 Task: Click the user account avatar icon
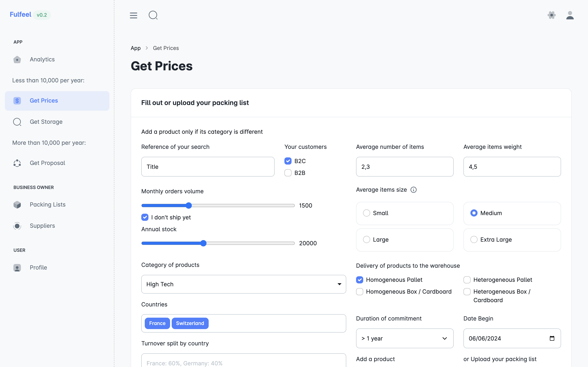click(x=570, y=15)
